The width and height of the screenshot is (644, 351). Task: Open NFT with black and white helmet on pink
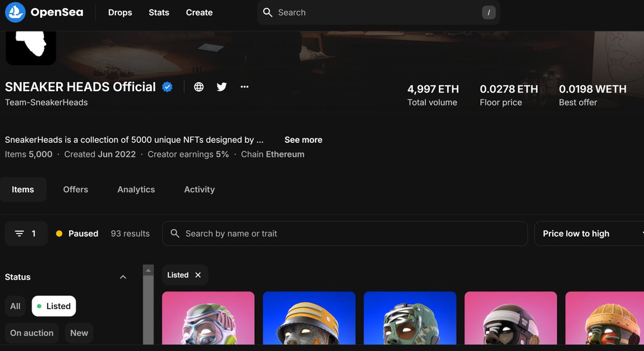(511, 318)
